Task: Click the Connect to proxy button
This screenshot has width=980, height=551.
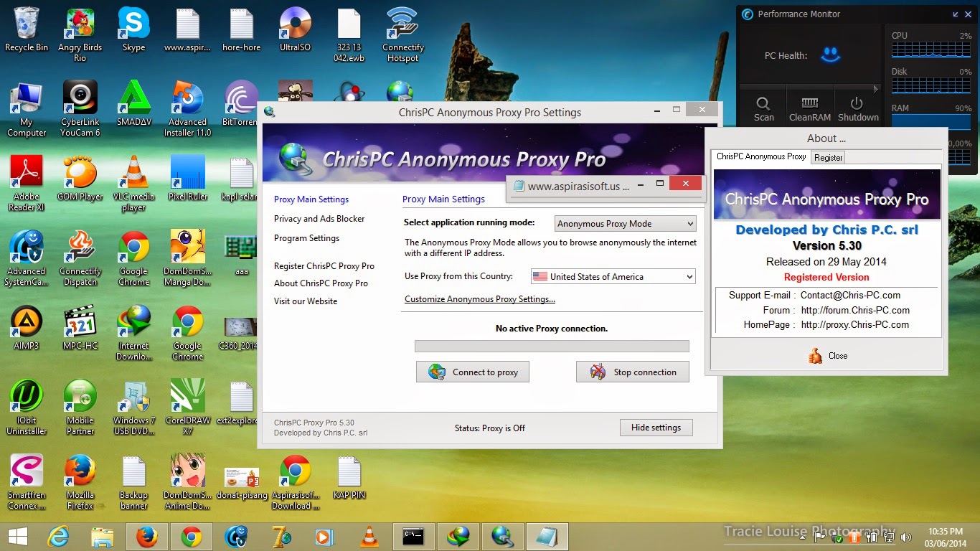Action: click(472, 372)
